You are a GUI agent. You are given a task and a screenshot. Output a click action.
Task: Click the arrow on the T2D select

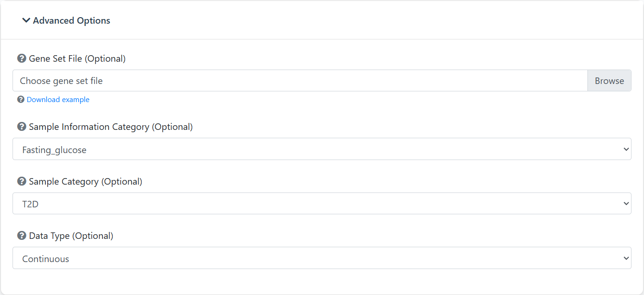pos(626,204)
